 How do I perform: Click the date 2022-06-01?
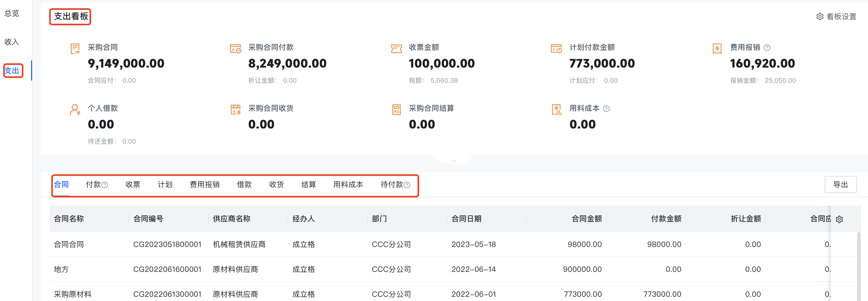(x=474, y=294)
